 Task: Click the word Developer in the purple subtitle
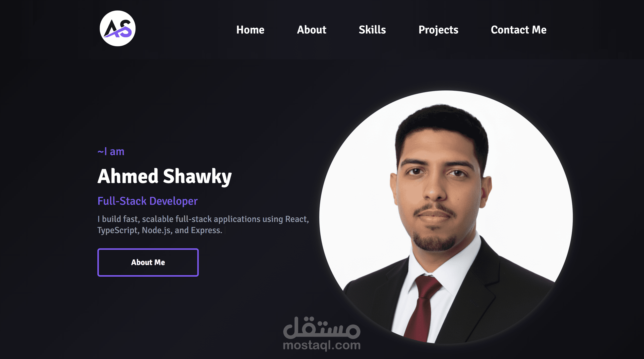[173, 201]
